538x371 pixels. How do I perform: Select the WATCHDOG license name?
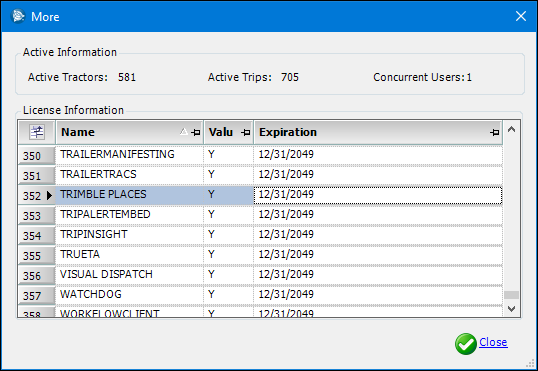(x=91, y=294)
